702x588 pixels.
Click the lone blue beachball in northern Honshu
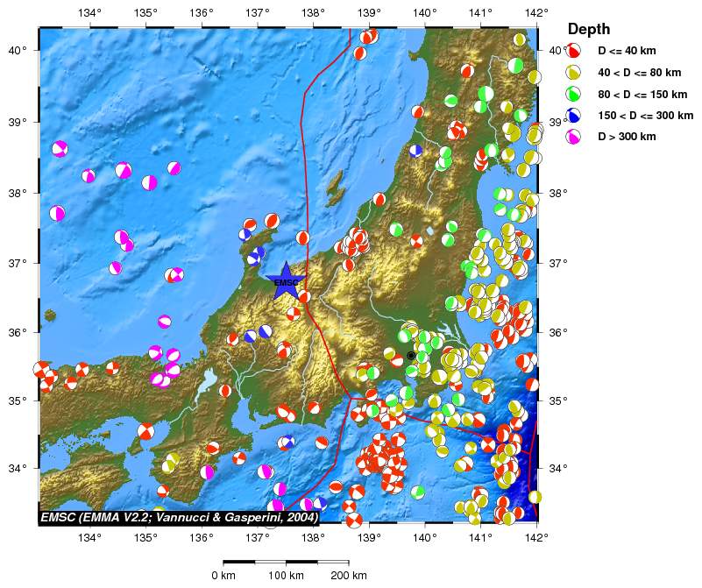(415, 150)
